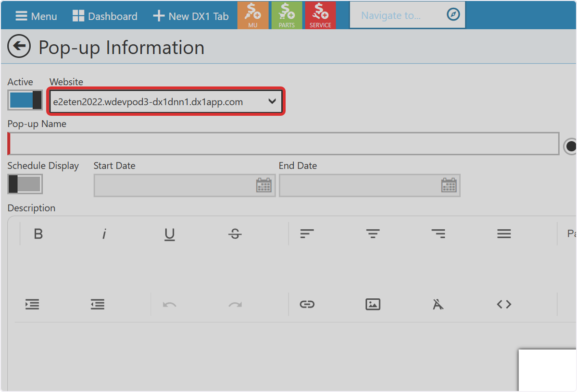Image resolution: width=577 pixels, height=392 pixels.
Task: Click the green PARTS quick-sale icon
Action: click(287, 15)
